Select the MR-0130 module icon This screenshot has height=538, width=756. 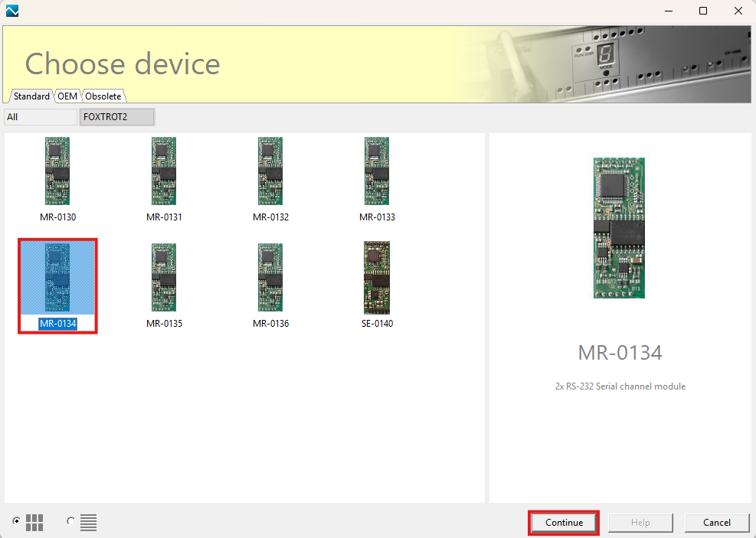point(57,171)
